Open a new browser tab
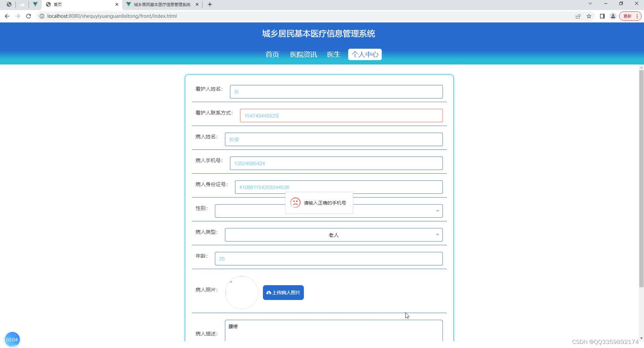This screenshot has height=348, width=644. click(210, 4)
